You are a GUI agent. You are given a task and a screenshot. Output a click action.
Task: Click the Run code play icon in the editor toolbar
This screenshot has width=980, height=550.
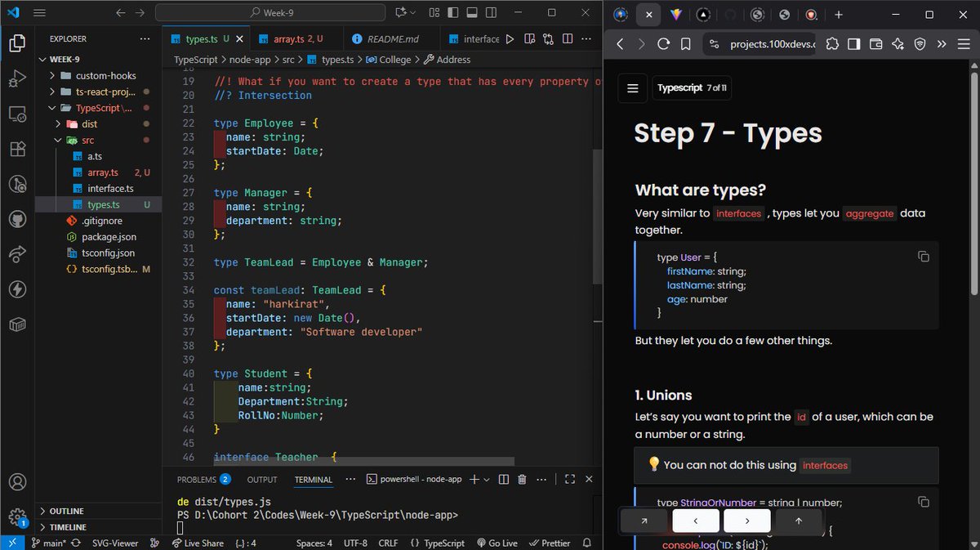point(510,38)
